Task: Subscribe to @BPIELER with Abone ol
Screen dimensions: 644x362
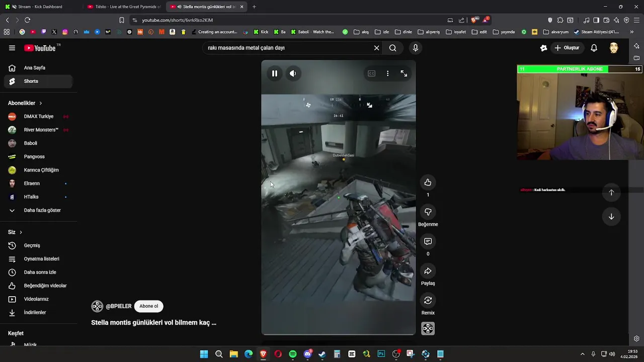Action: tap(148, 306)
